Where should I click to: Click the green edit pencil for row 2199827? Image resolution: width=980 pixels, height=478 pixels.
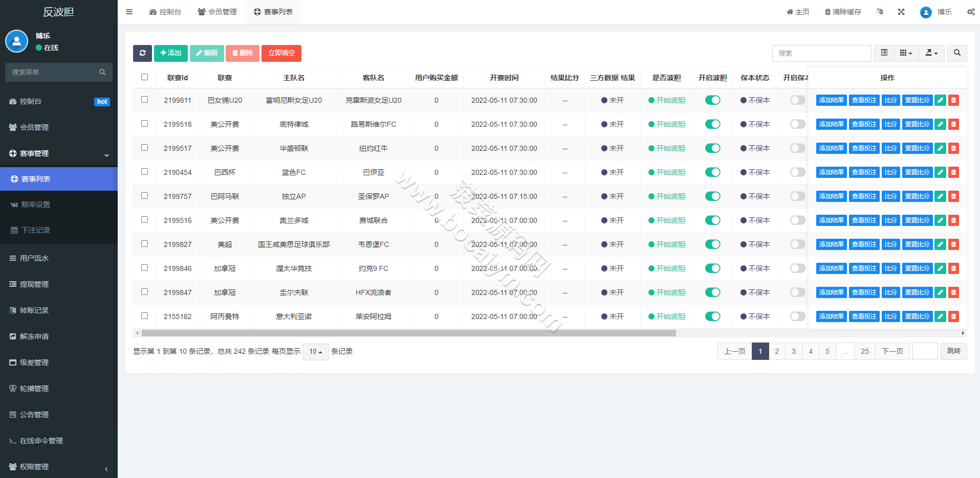pyautogui.click(x=940, y=244)
